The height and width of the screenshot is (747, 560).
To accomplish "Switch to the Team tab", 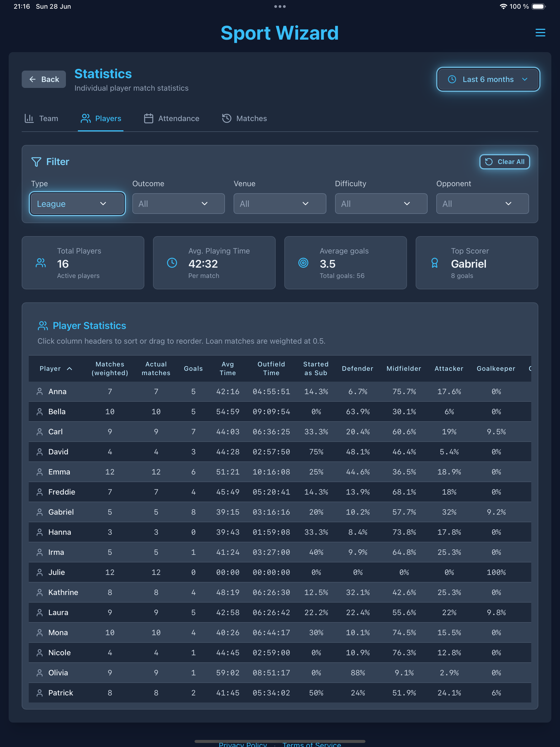I will pyautogui.click(x=41, y=119).
